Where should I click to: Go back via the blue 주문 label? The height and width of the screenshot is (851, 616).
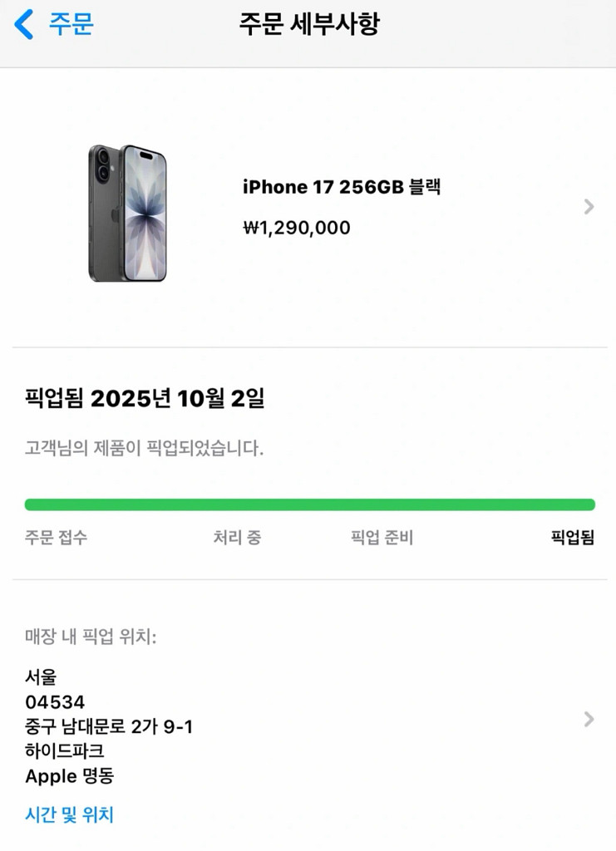[x=71, y=24]
